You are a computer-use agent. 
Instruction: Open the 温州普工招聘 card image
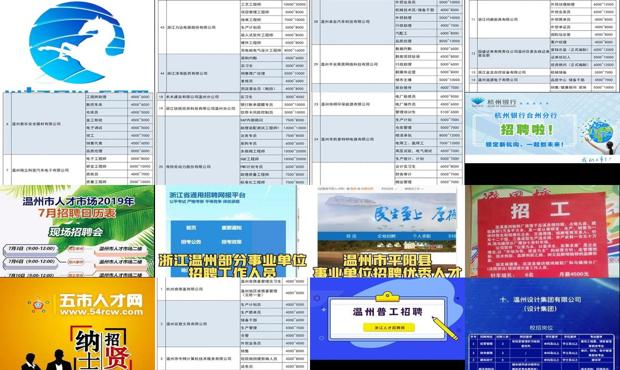point(387,319)
